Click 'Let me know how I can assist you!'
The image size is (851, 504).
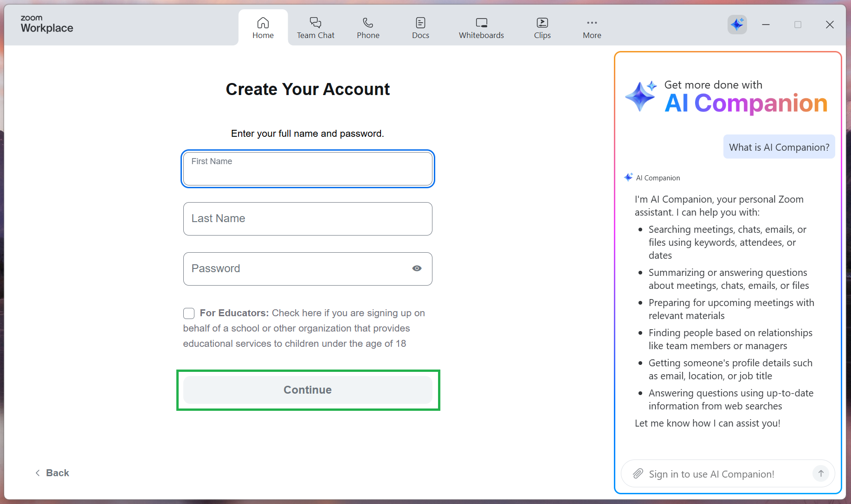tap(708, 423)
